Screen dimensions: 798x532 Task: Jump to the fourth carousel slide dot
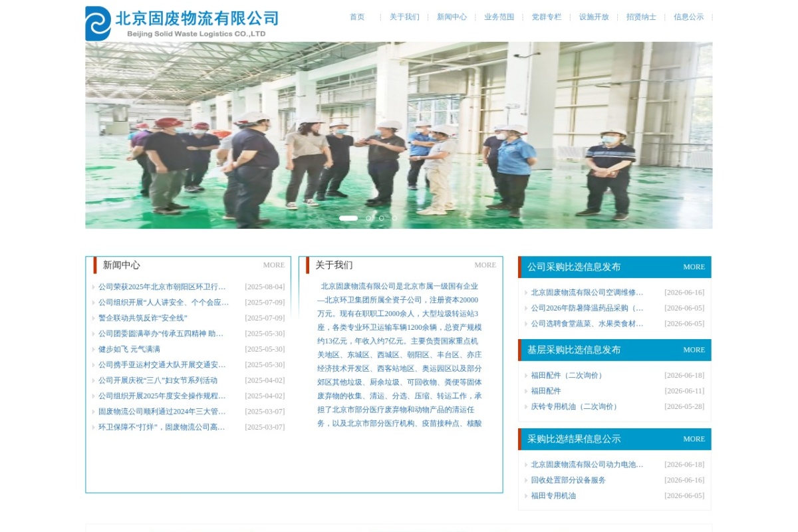click(394, 218)
